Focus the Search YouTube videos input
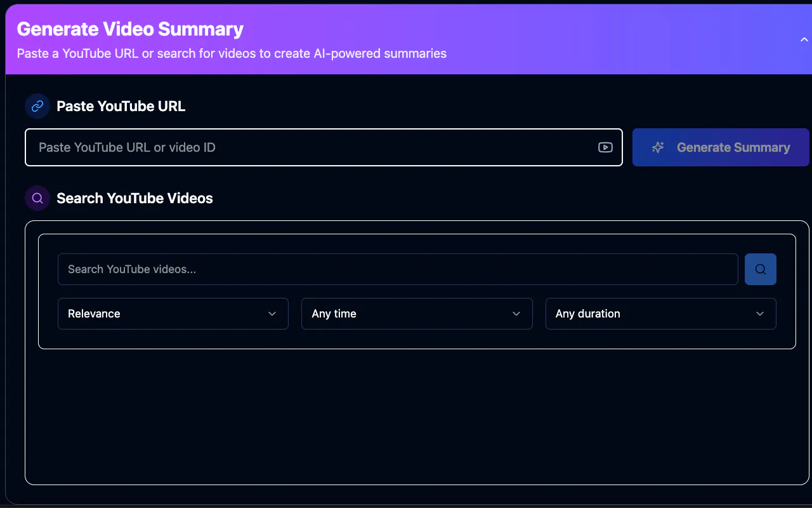This screenshot has width=812, height=508. tap(398, 269)
